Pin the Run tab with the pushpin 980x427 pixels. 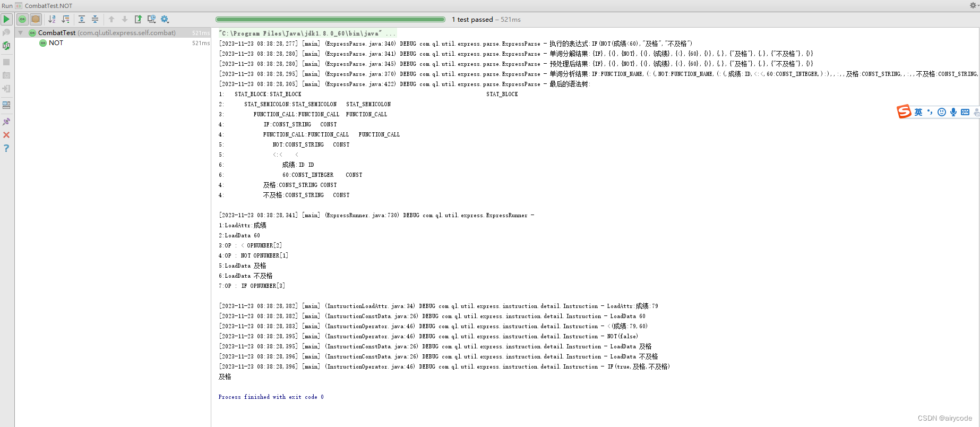pyautogui.click(x=6, y=122)
